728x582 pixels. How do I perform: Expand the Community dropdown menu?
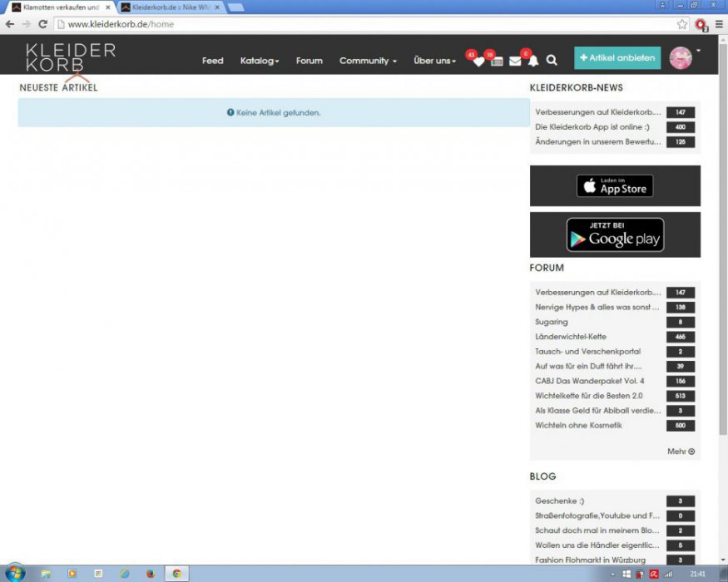pos(368,61)
